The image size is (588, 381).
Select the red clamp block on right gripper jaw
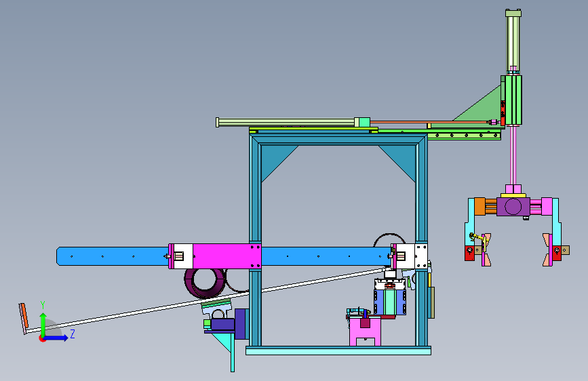[x=557, y=253]
